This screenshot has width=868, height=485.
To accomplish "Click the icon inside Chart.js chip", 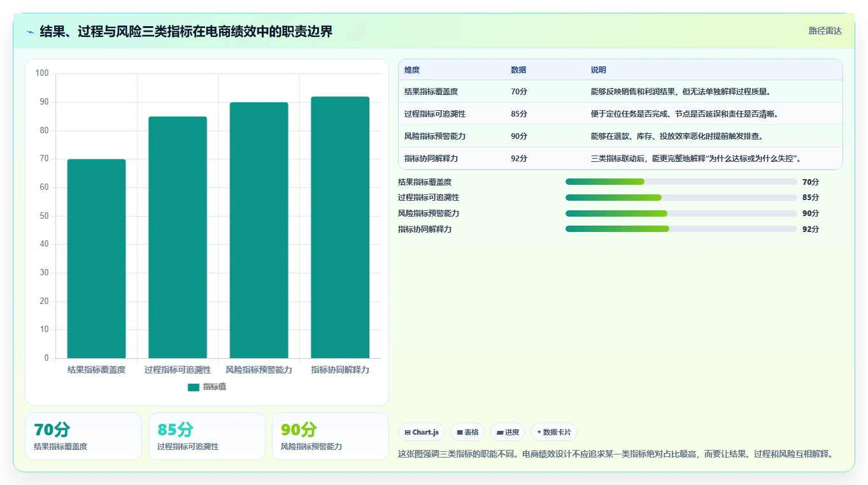I will (408, 432).
